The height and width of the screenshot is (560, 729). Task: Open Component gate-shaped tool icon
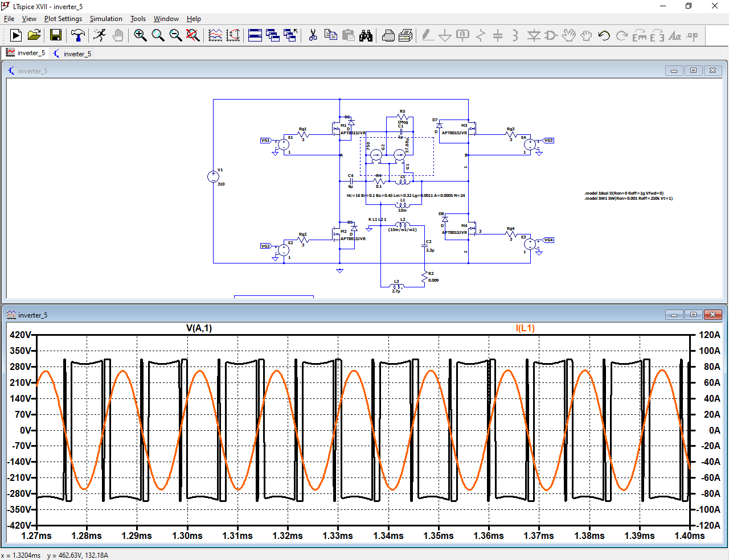551,35
